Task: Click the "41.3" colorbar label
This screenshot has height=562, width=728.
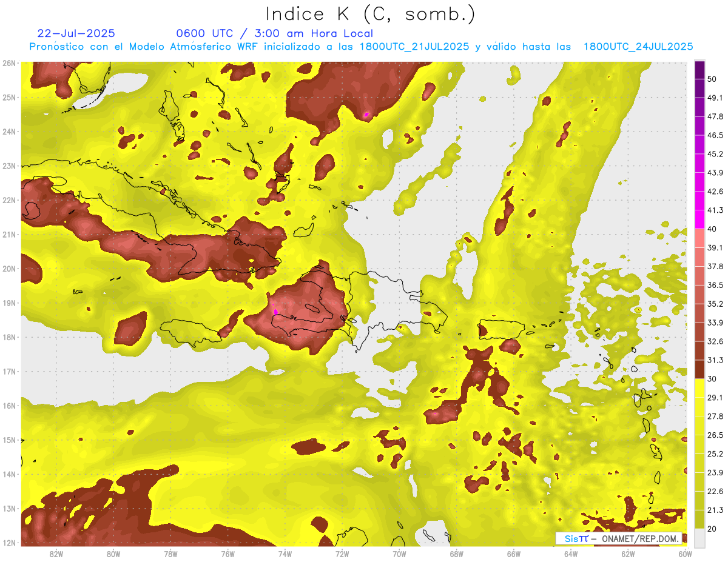Action: coord(715,210)
